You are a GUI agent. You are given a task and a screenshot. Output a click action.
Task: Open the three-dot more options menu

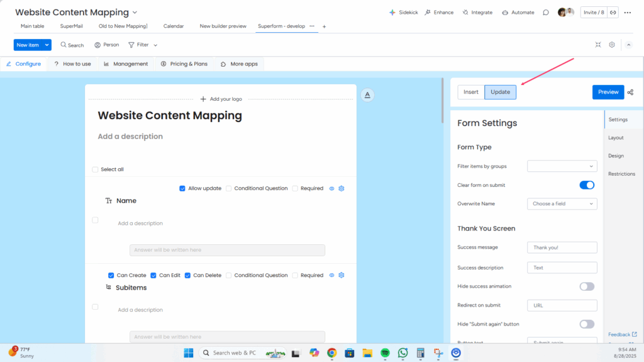pyautogui.click(x=627, y=12)
